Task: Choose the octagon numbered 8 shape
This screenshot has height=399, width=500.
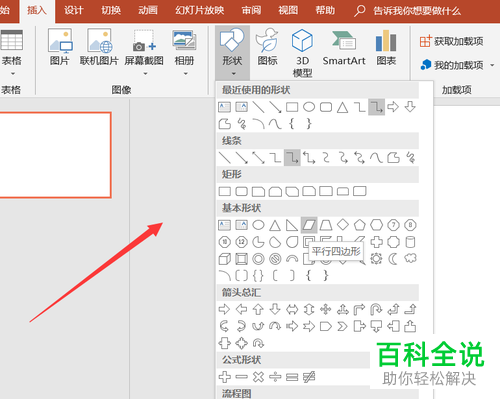Action: 410,225
